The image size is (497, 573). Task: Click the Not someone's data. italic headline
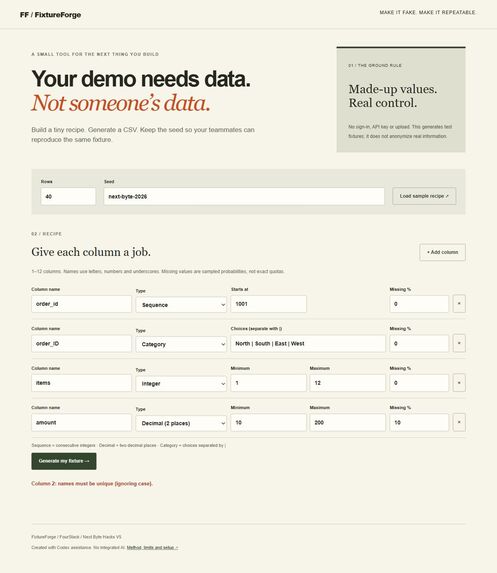[121, 103]
